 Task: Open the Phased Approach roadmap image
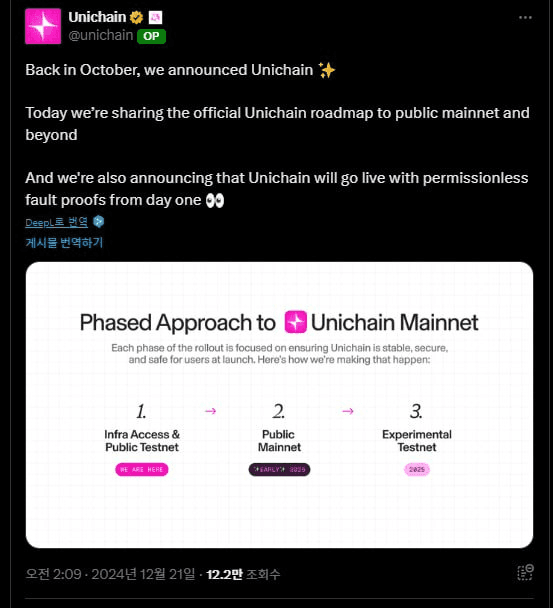(279, 405)
